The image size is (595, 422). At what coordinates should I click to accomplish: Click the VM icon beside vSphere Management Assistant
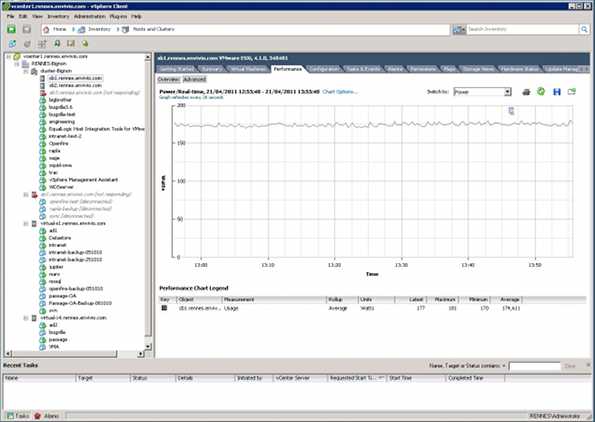42,180
